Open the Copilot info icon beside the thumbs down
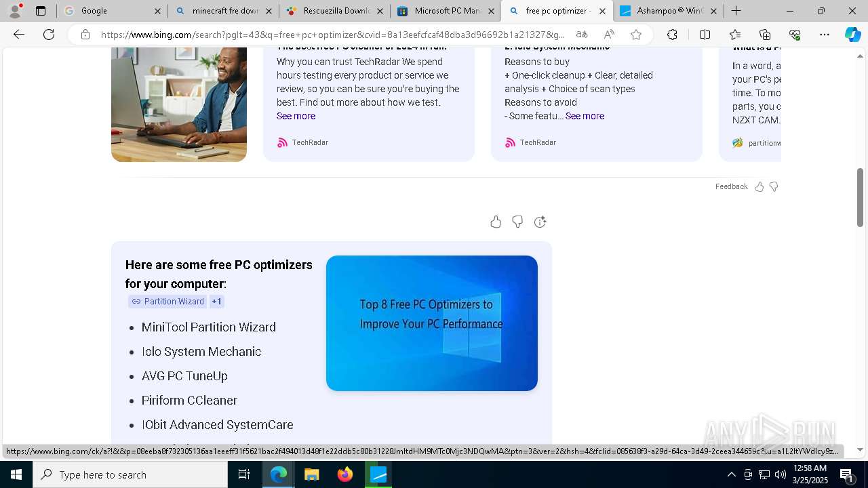This screenshot has width=868, height=488. pyautogui.click(x=540, y=222)
